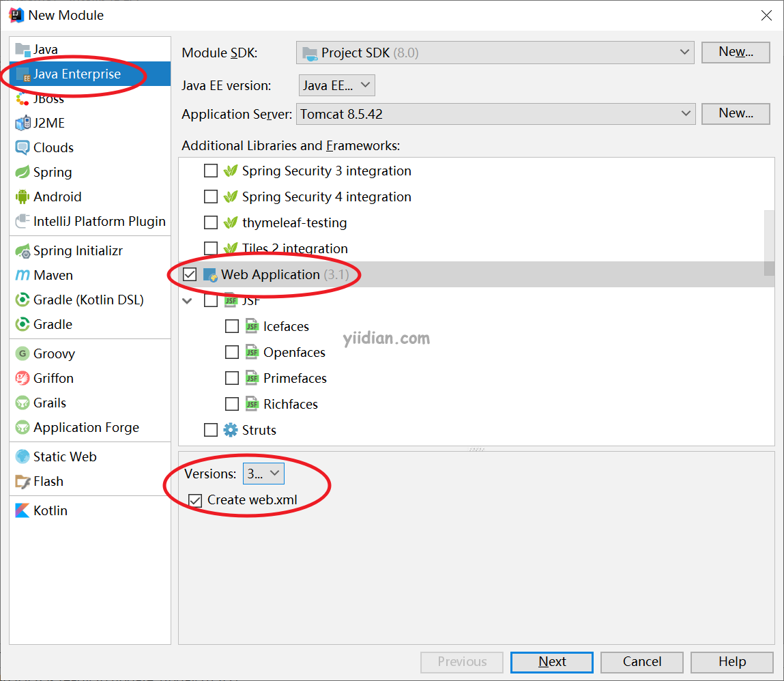
Task: Pick the Clouds speech-bubble icon
Action: point(23,147)
